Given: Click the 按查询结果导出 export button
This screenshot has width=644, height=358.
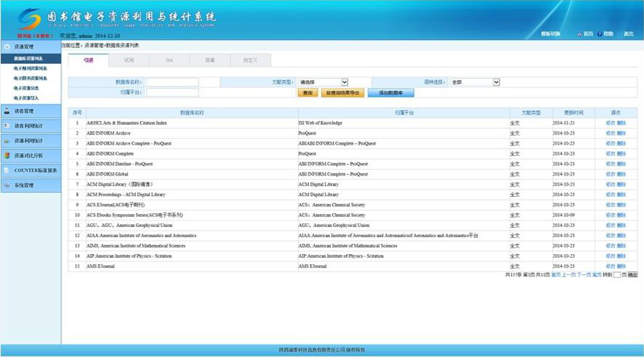Looking at the screenshot, I should point(343,93).
